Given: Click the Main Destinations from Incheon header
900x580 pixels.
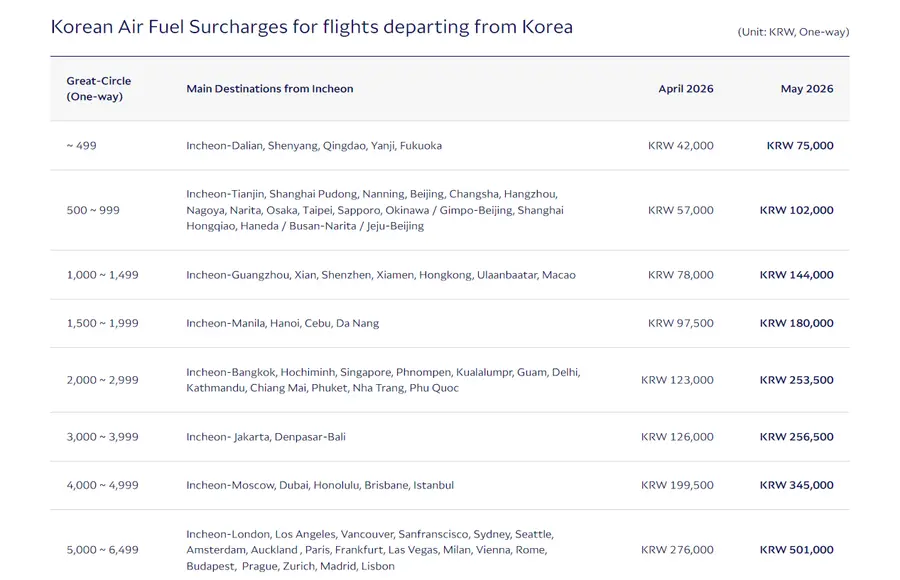Looking at the screenshot, I should (x=270, y=88).
